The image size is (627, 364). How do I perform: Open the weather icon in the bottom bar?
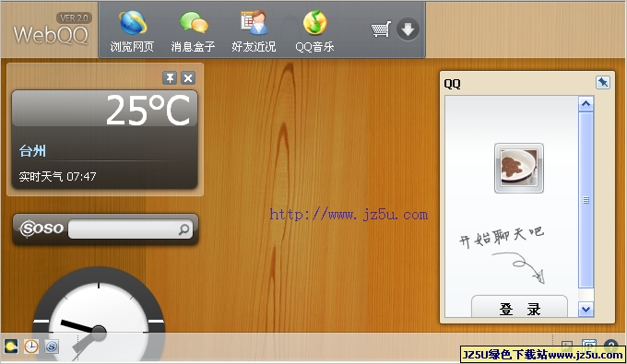(x=11, y=346)
